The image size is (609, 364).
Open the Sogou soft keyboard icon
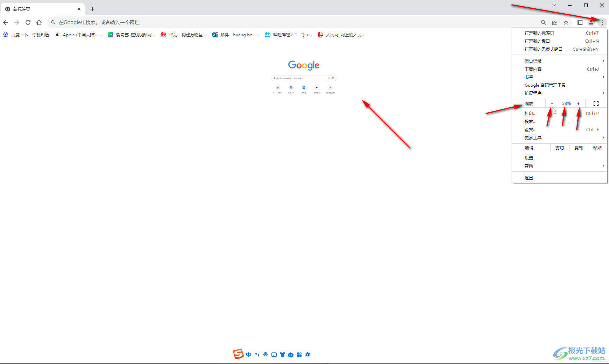[x=274, y=355]
